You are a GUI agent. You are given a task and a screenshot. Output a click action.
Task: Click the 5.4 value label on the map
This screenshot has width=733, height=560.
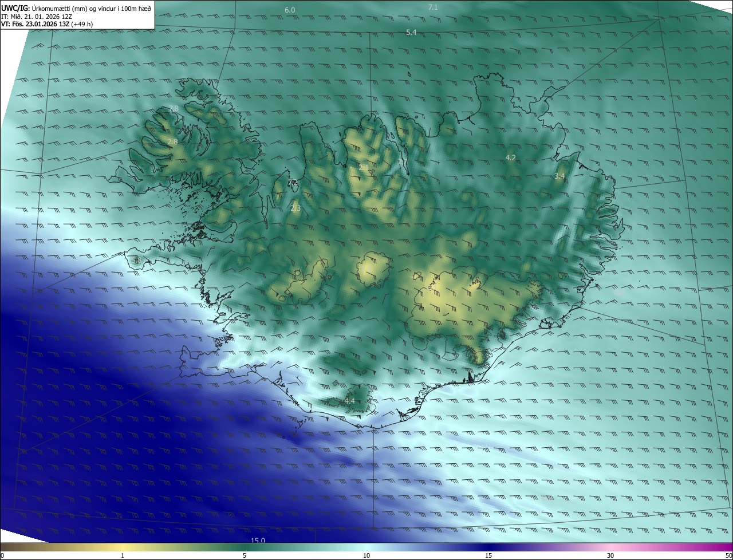tap(411, 33)
